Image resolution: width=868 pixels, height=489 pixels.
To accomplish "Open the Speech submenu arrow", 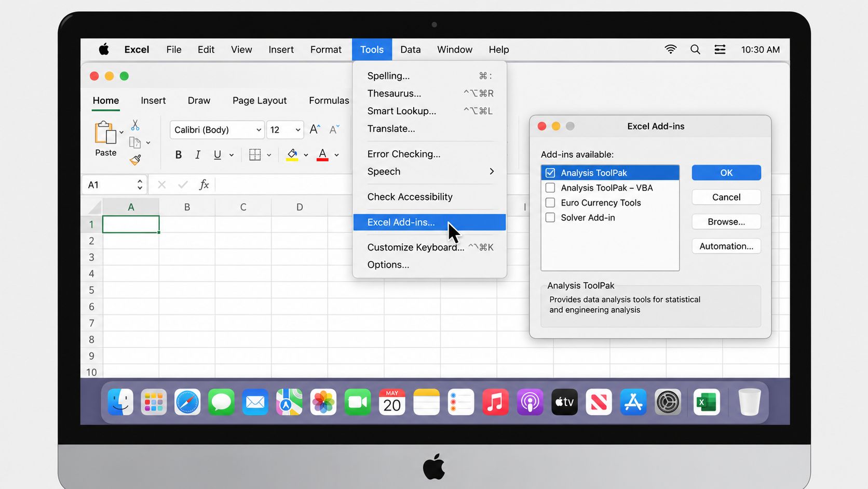I will pos(492,171).
